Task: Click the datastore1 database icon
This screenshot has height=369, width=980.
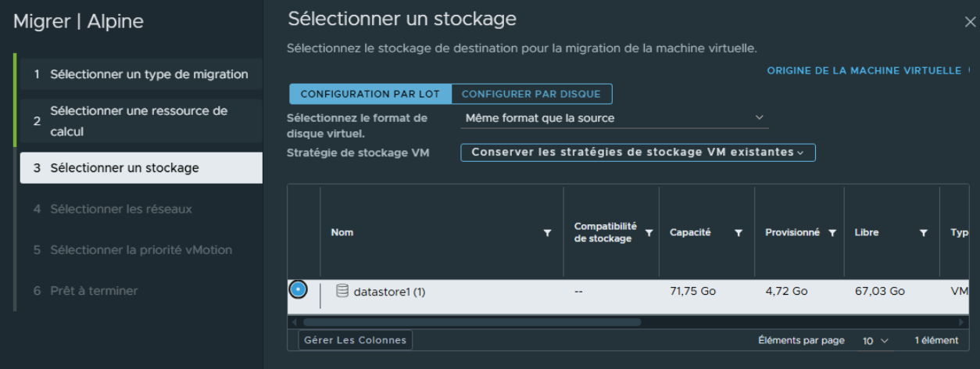Action: coord(342,291)
